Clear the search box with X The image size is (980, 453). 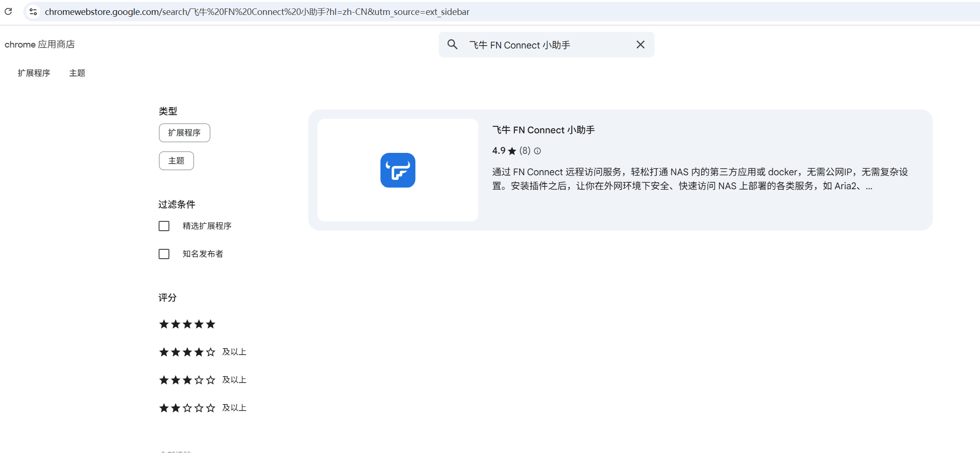point(641,44)
